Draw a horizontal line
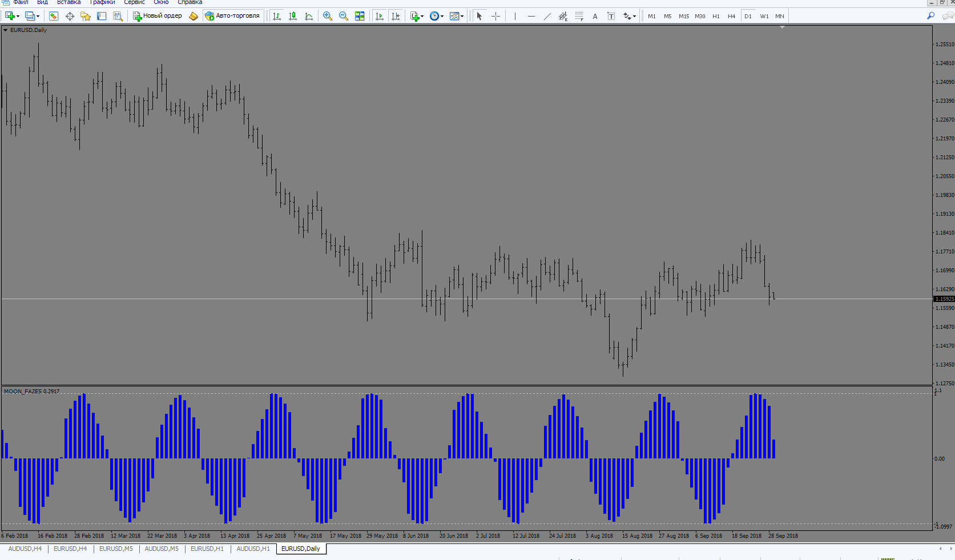The width and height of the screenshot is (955, 560). (531, 16)
